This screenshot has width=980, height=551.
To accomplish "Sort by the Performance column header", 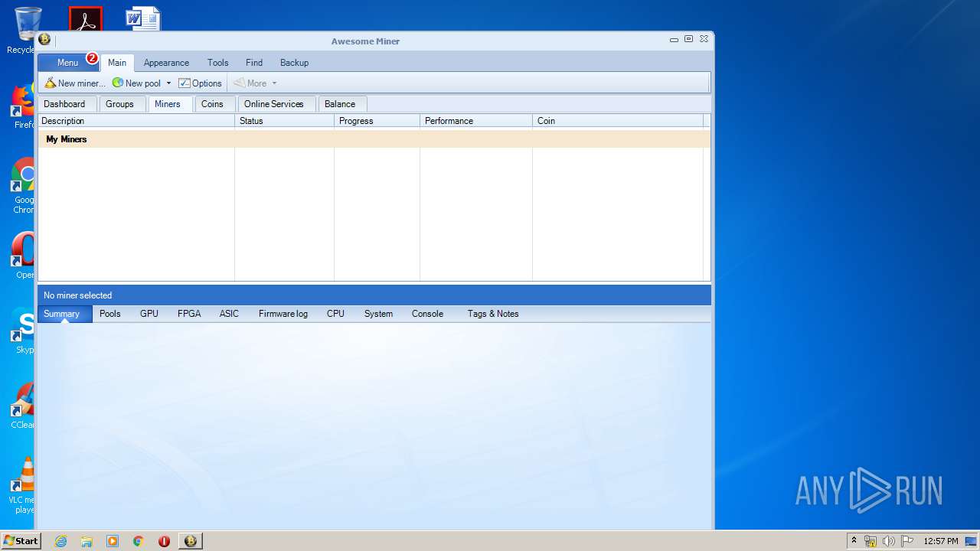I will pyautogui.click(x=476, y=121).
